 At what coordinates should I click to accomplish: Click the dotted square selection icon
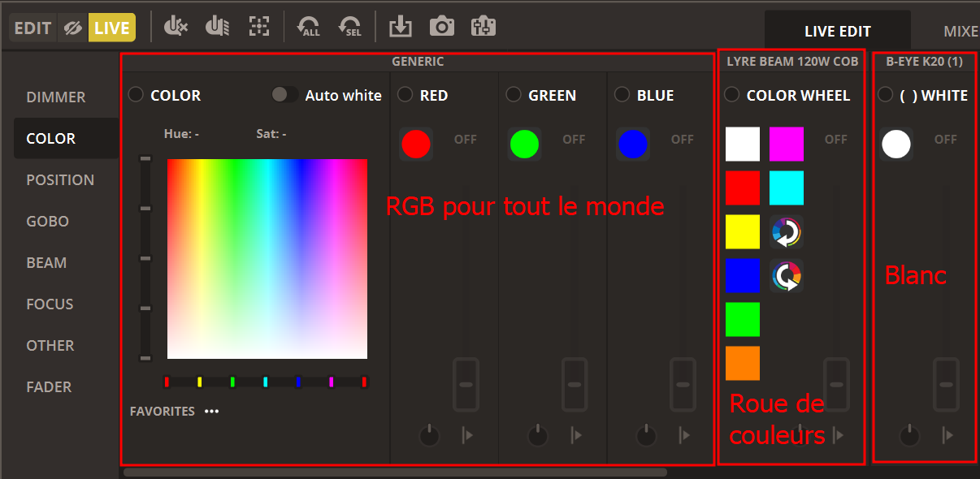pyautogui.click(x=258, y=27)
